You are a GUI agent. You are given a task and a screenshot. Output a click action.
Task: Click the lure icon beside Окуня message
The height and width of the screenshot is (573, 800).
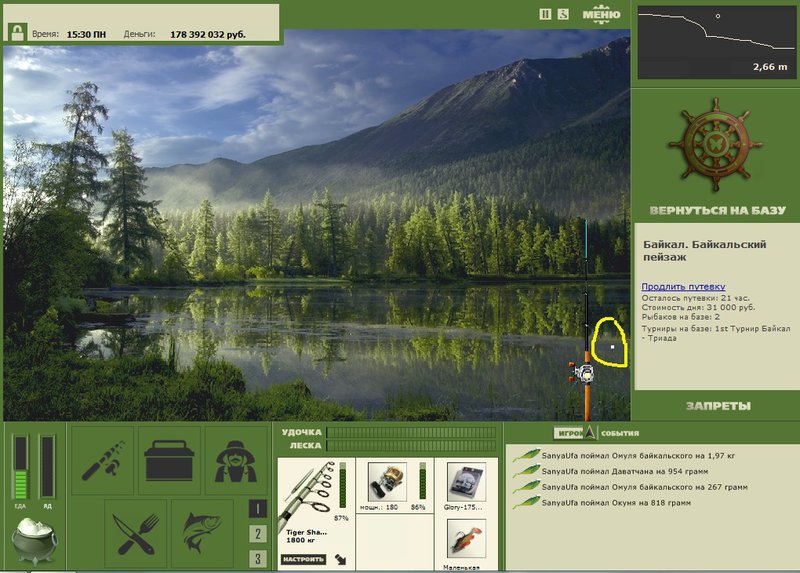coord(526,502)
